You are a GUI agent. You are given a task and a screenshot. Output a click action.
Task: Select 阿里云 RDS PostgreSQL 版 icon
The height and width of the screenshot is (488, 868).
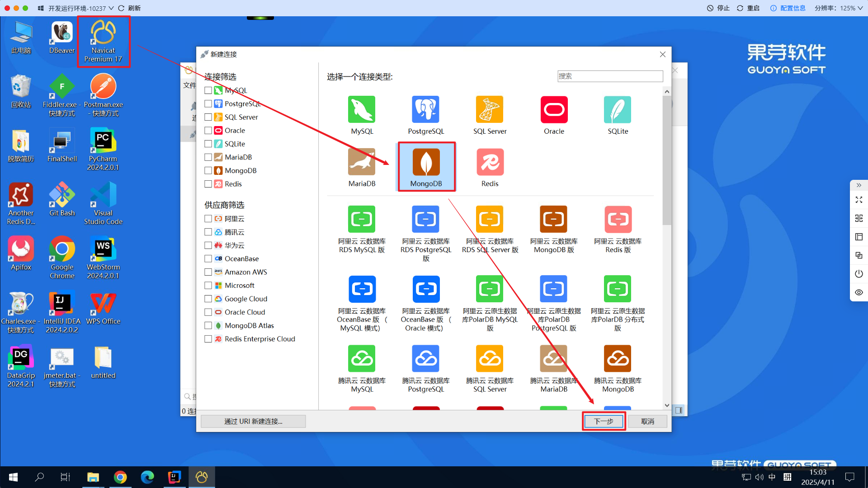click(425, 220)
